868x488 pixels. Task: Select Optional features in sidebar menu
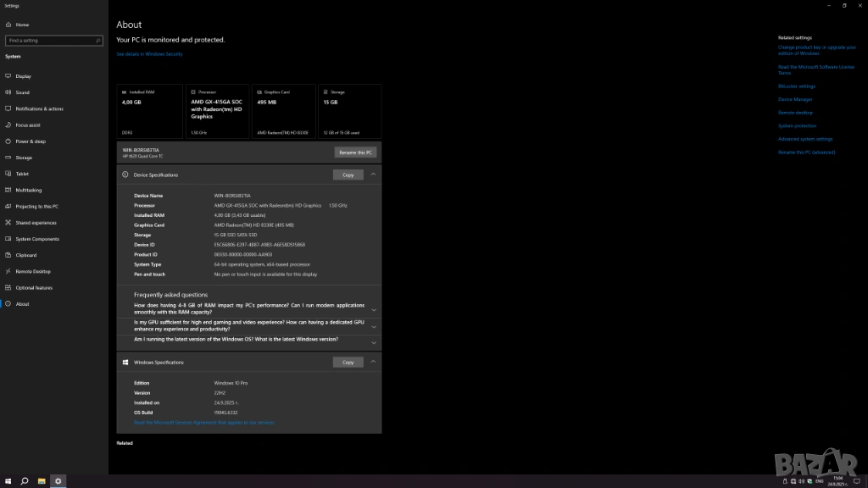point(34,287)
